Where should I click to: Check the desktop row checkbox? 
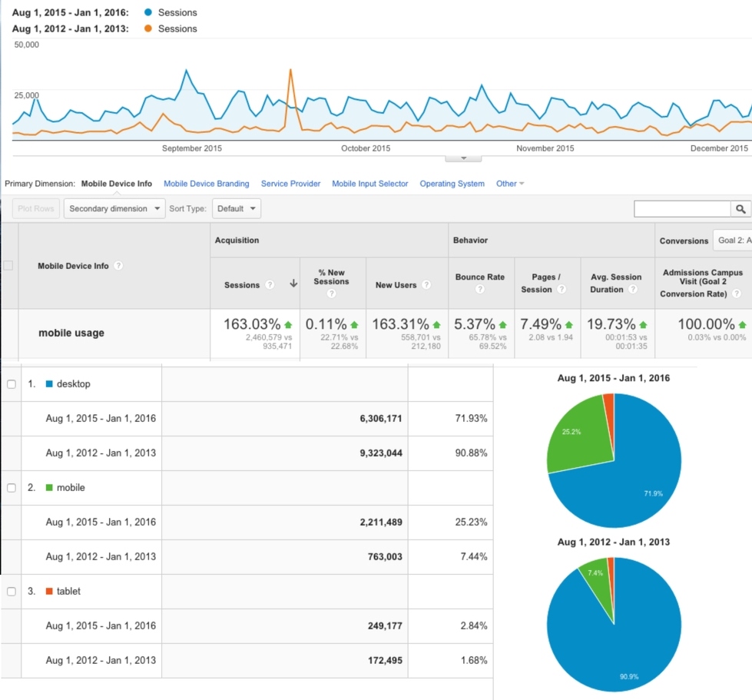[11, 384]
